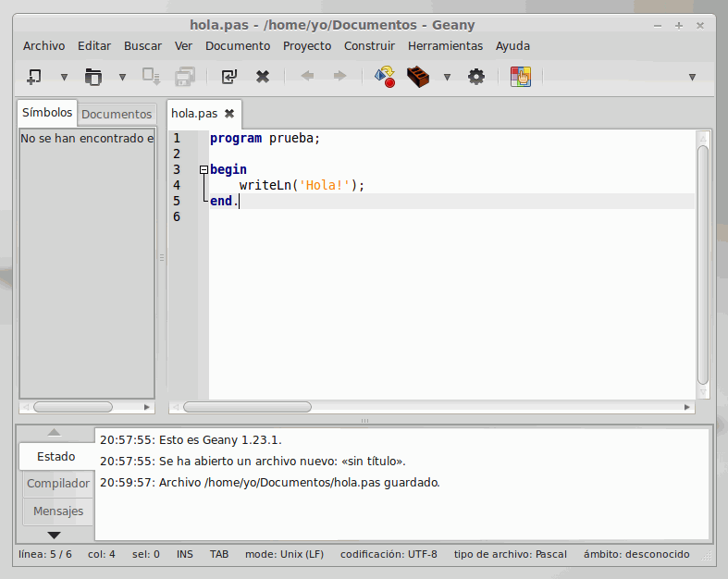Open the Construir menu

369,45
